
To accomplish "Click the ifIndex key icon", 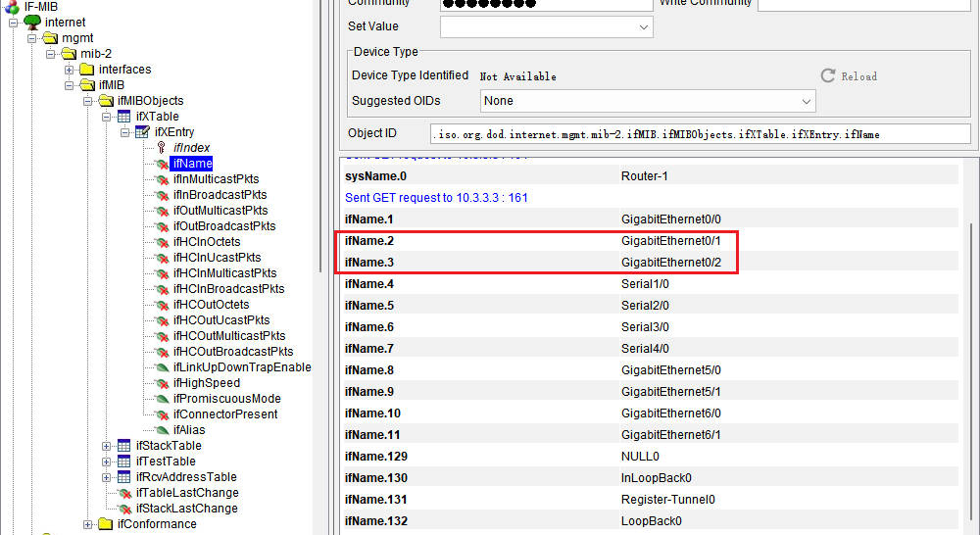I will [163, 148].
